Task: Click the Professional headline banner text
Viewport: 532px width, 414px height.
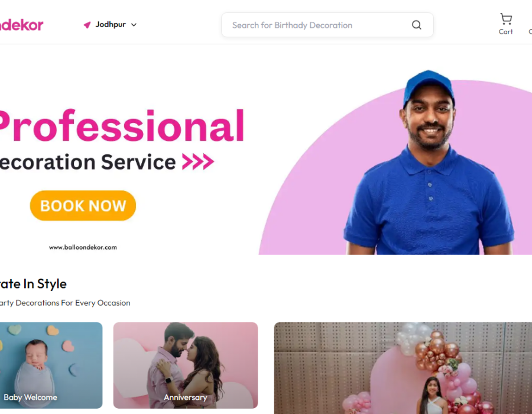Action: [x=122, y=126]
